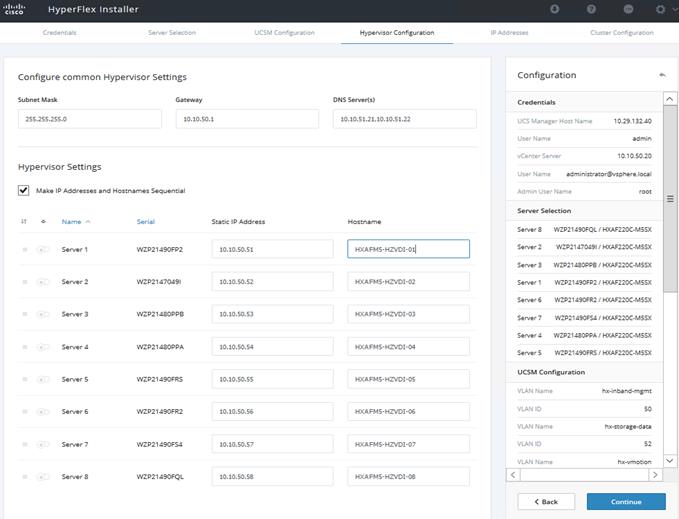Grab the drag handle for Server 6
The width and height of the screenshot is (679, 519).
[x=25, y=412]
